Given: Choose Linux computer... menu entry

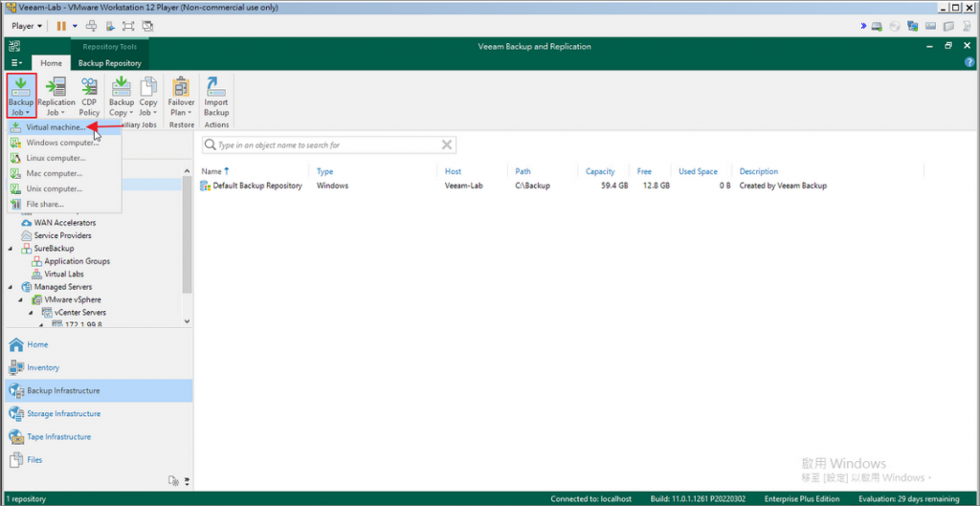Looking at the screenshot, I should [x=64, y=158].
